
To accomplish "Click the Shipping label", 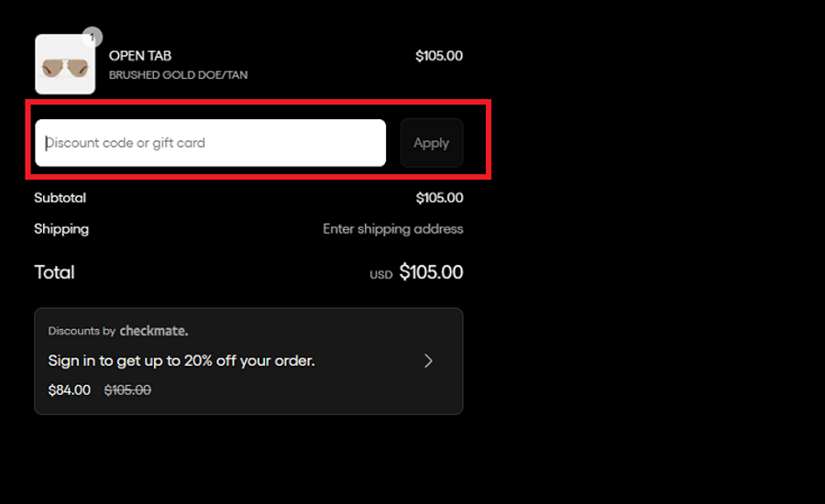I will 61,229.
